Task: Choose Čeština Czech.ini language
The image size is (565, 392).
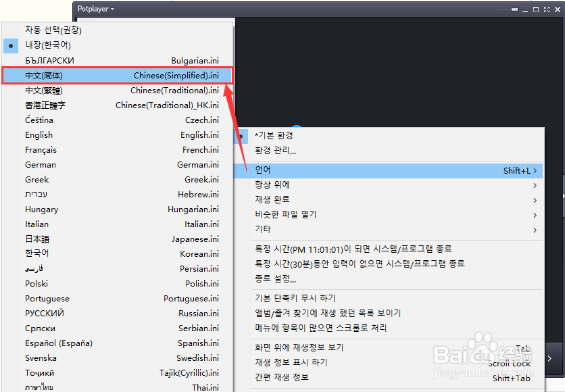Action: [x=118, y=120]
